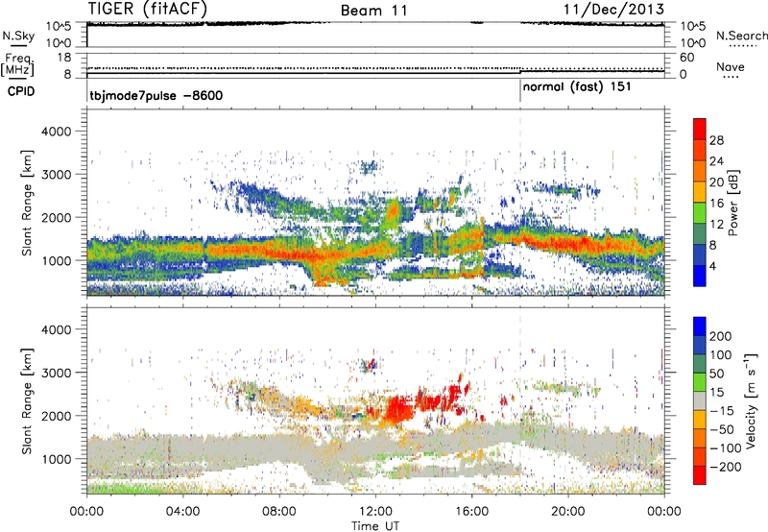
Task: Select the Freq. [MHz] axis label
Action: (17, 65)
